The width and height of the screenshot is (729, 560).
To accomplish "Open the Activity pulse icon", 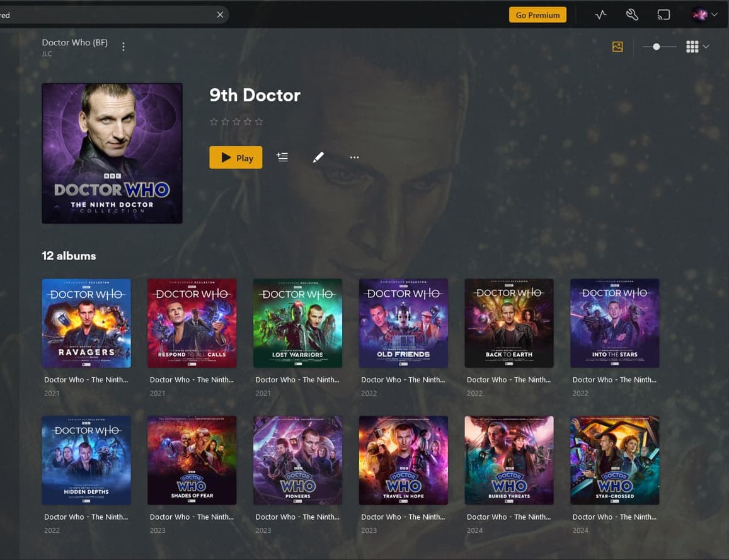I will (600, 15).
